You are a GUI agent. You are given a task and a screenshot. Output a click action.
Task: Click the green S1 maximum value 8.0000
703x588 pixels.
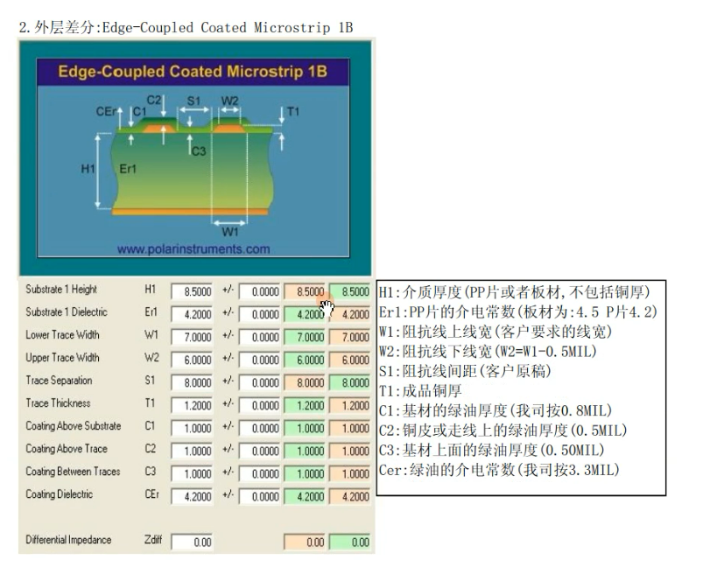point(350,382)
